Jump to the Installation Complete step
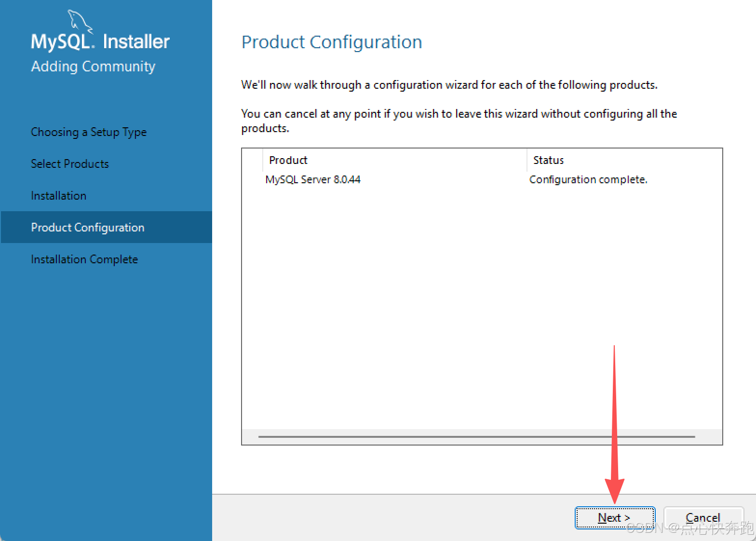 click(84, 259)
